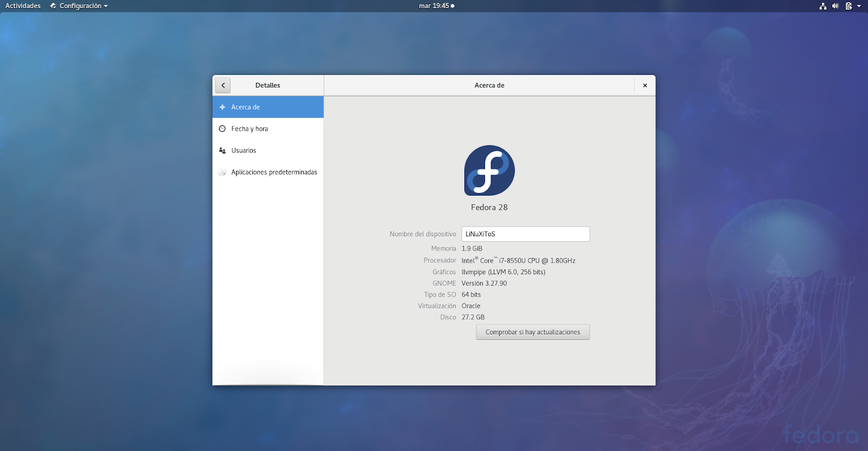This screenshot has width=868, height=451.
Task: Select Acerca de in the sidebar
Action: click(268, 107)
